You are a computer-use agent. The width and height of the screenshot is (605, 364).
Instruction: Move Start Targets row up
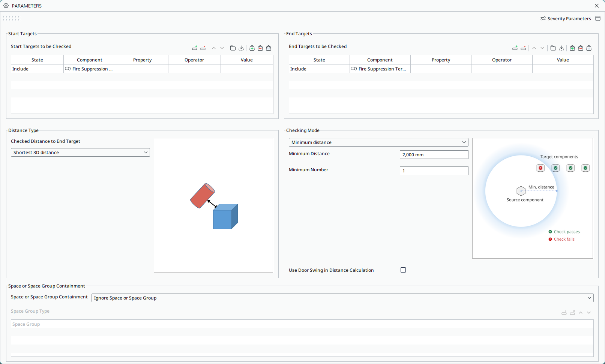(x=214, y=48)
